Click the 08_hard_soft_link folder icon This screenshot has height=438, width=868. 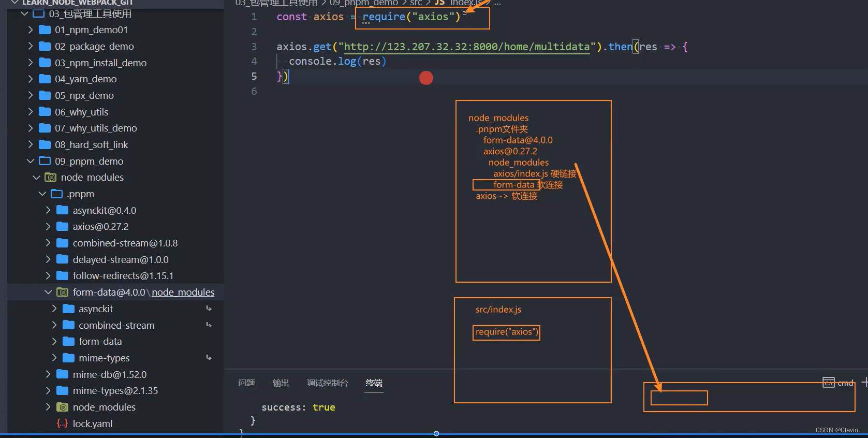(45, 145)
